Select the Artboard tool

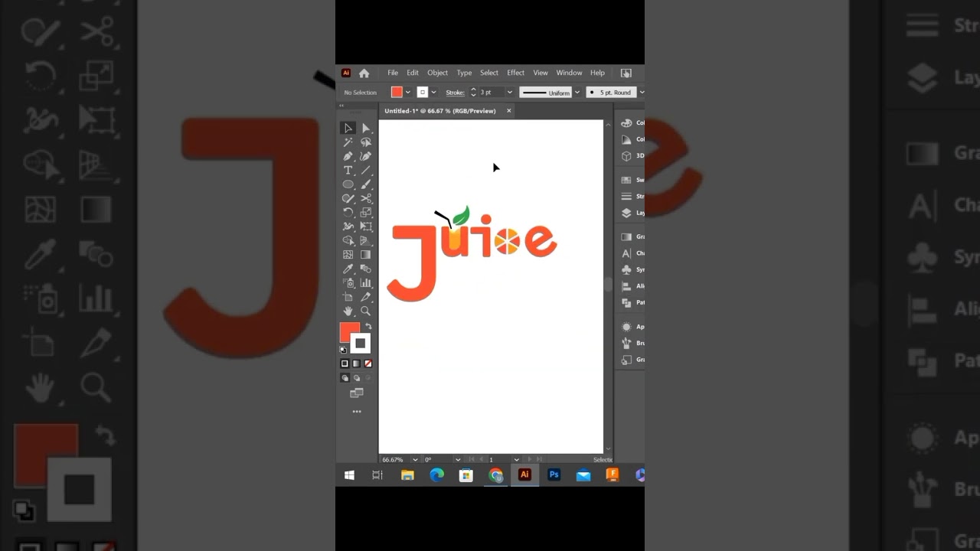(348, 297)
